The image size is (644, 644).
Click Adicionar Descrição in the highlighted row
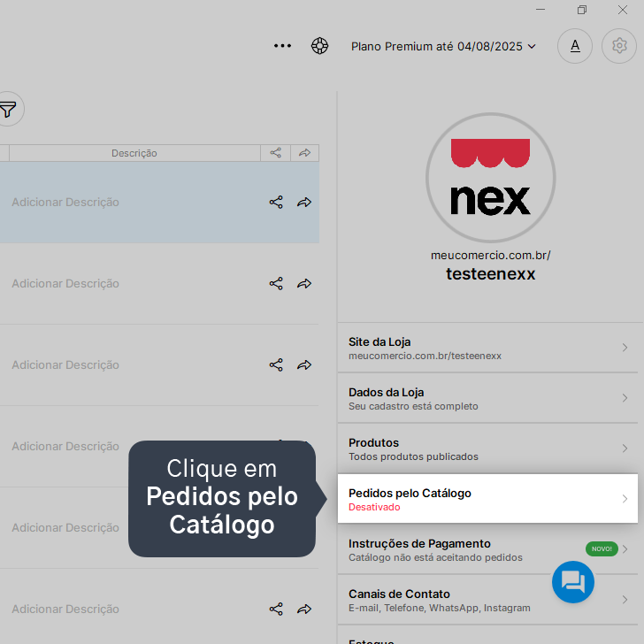65,202
